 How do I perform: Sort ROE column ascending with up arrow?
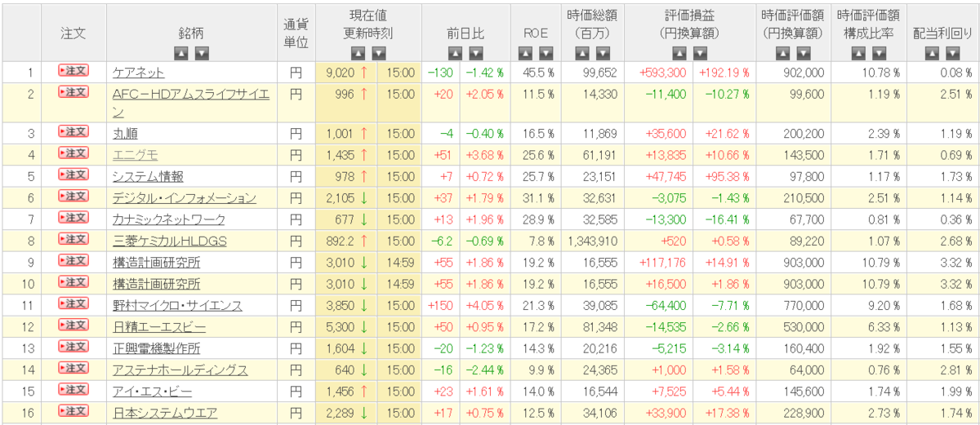point(526,53)
